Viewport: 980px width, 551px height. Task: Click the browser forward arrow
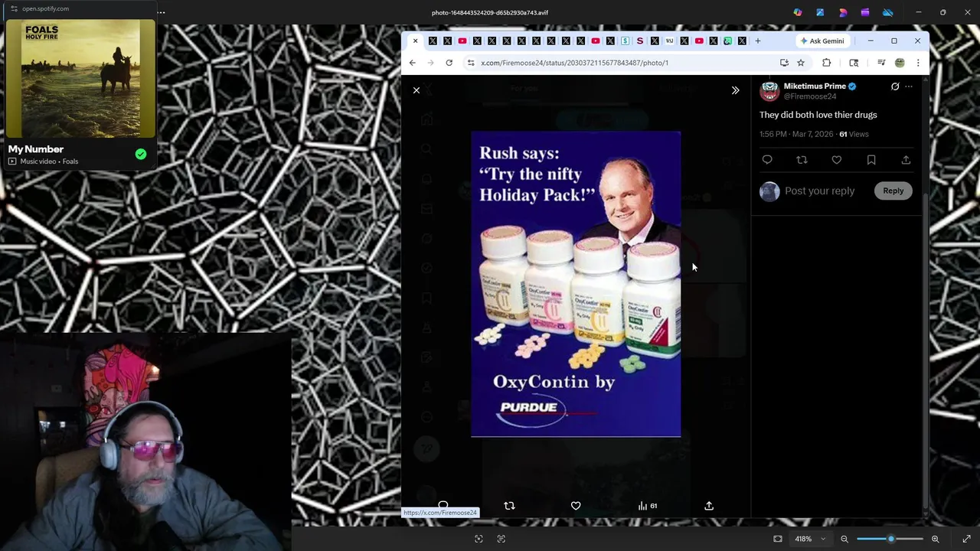(x=431, y=63)
